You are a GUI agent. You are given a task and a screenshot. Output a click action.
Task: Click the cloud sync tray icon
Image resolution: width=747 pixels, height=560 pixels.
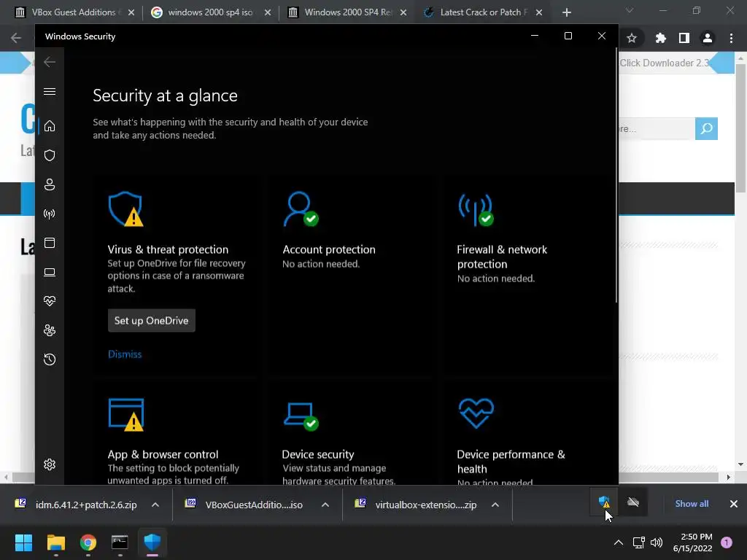coord(633,502)
